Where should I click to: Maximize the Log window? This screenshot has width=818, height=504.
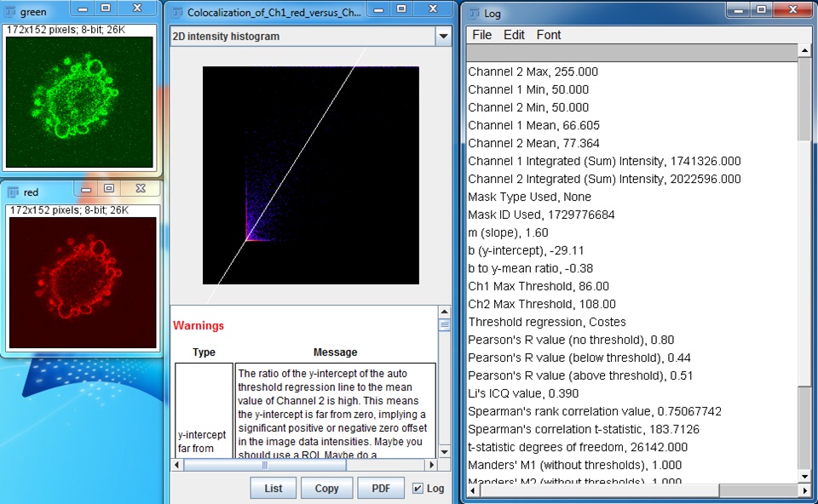(762, 9)
